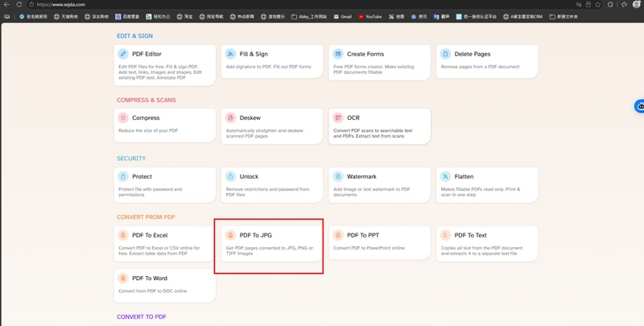Click the blue chatbot icon at right edge
Image resolution: width=644 pixels, height=326 pixels.
pos(640,106)
